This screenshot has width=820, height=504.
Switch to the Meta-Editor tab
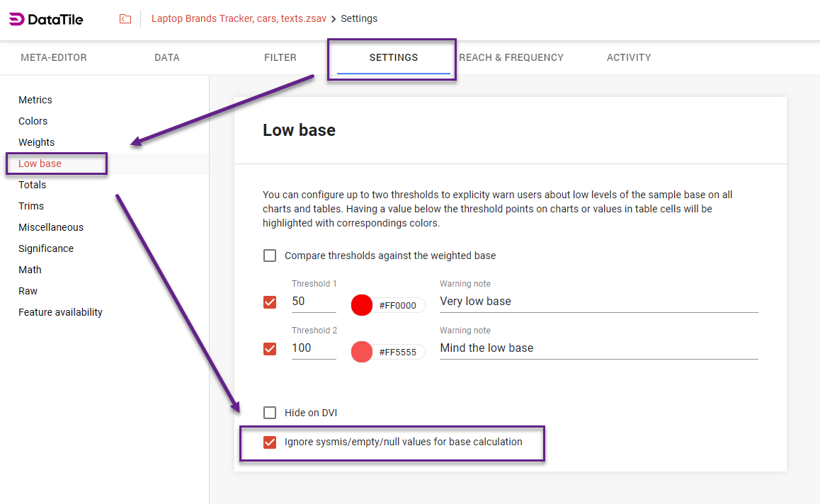pyautogui.click(x=54, y=57)
